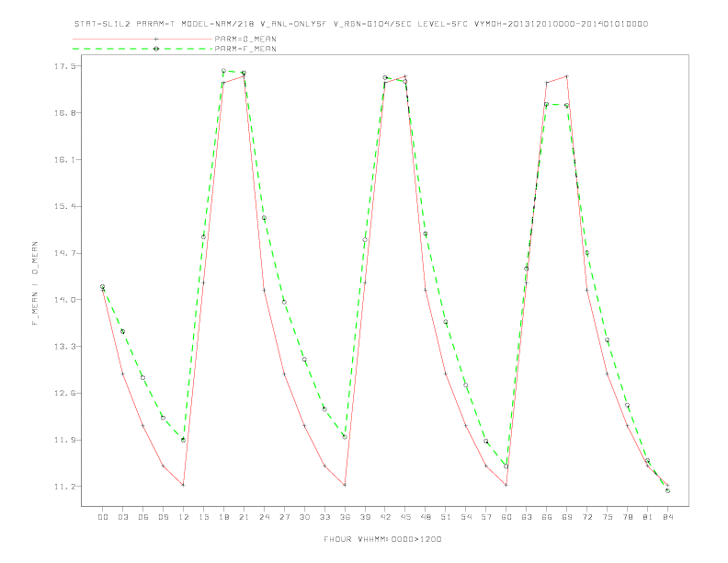Viewport: 728px width, 563px height.
Task: Click x-axis forecast hour label 39
Action: (x=365, y=517)
